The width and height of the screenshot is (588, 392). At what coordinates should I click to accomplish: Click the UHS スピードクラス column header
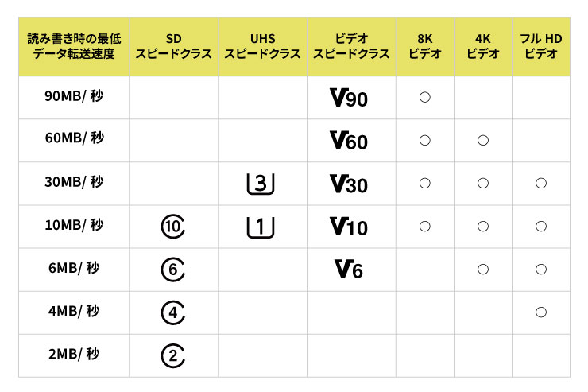click(262, 46)
